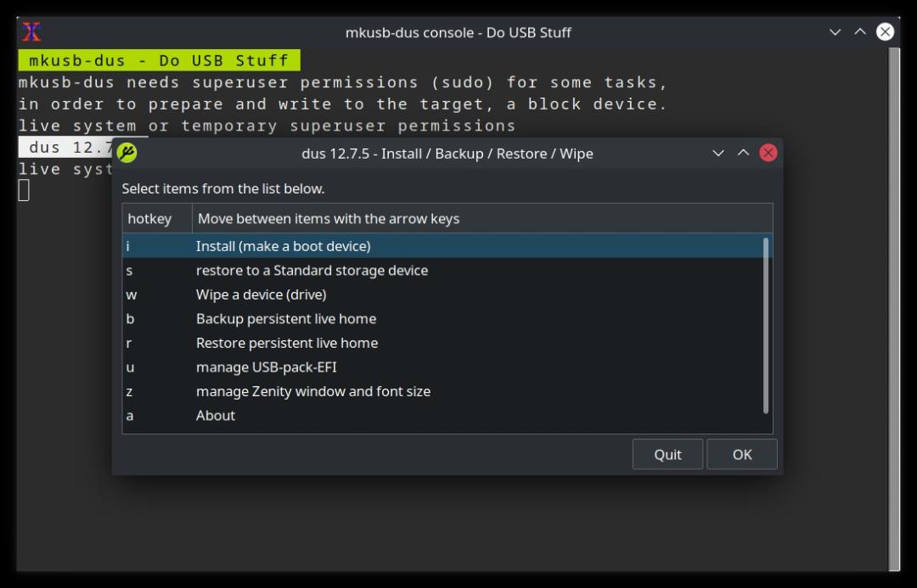Click the dialog list vertical scrollbar
The image size is (917, 588).
[766, 326]
